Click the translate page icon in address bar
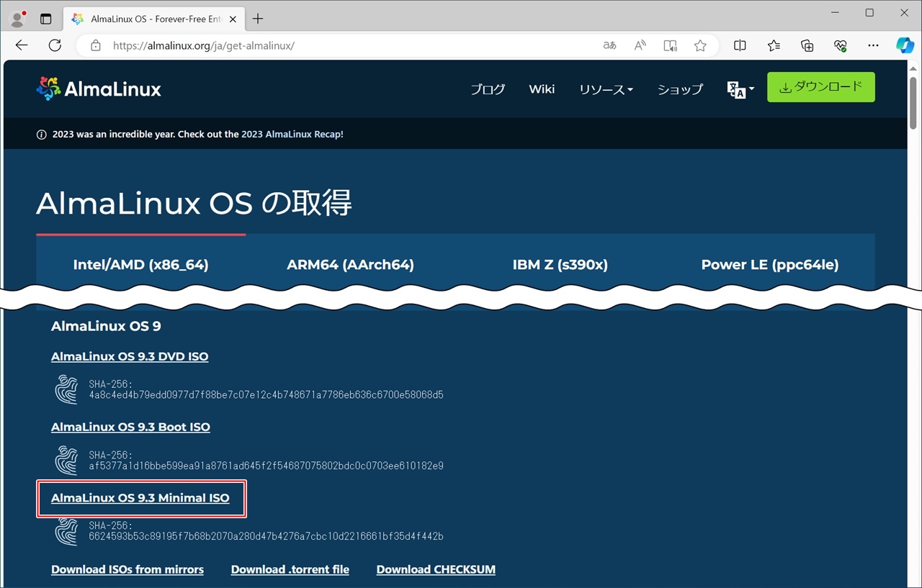Image resolution: width=922 pixels, height=588 pixels. 609,45
